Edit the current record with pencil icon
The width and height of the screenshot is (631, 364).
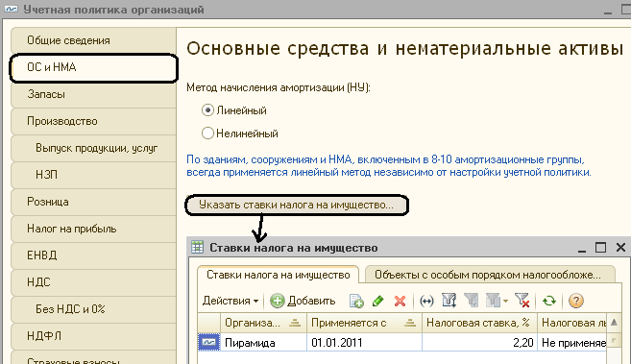(377, 301)
